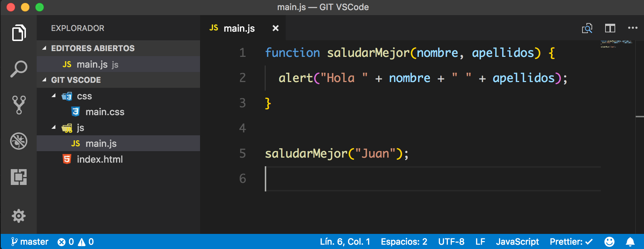Click closing brace on line 3

coord(268,103)
